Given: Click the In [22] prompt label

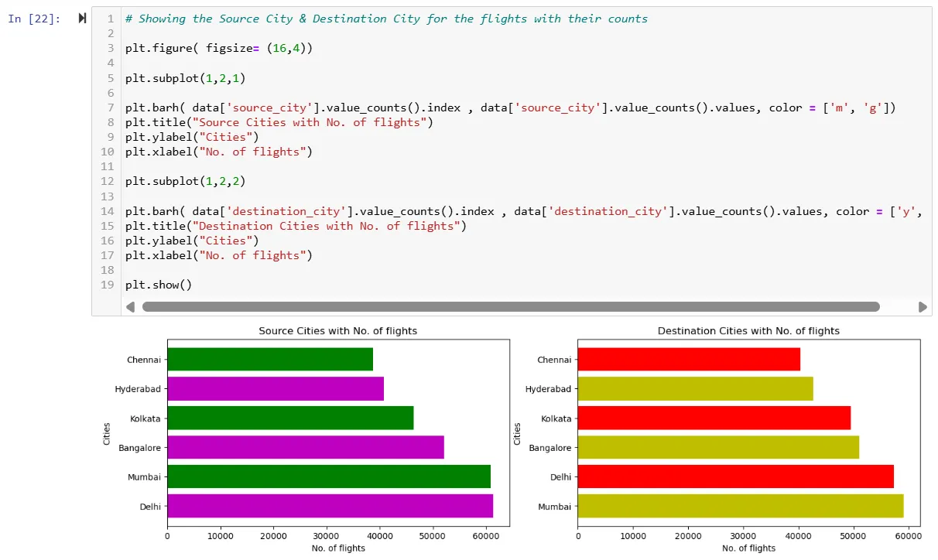Looking at the screenshot, I should click(34, 19).
